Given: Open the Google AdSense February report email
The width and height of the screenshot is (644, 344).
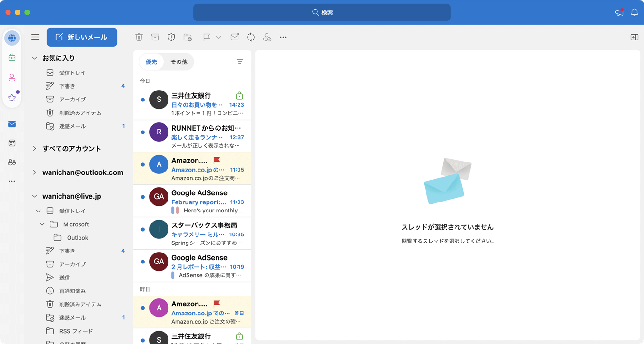Looking at the screenshot, I should tap(192, 201).
